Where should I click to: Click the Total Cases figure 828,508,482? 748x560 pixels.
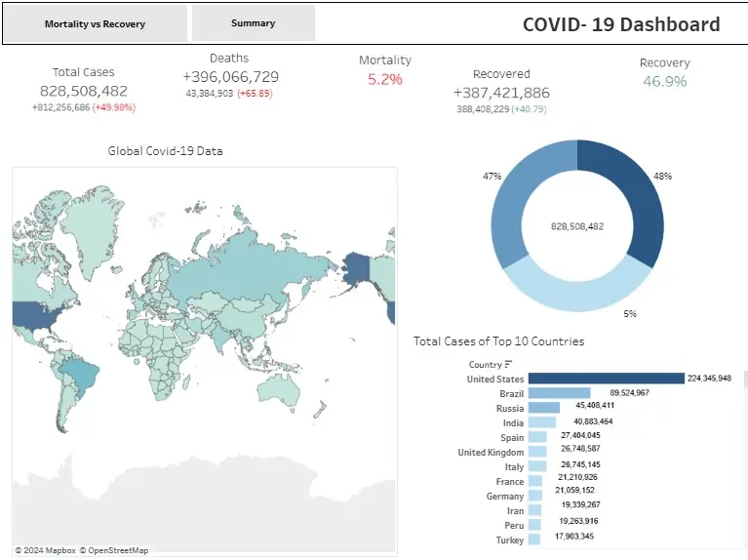point(84,91)
